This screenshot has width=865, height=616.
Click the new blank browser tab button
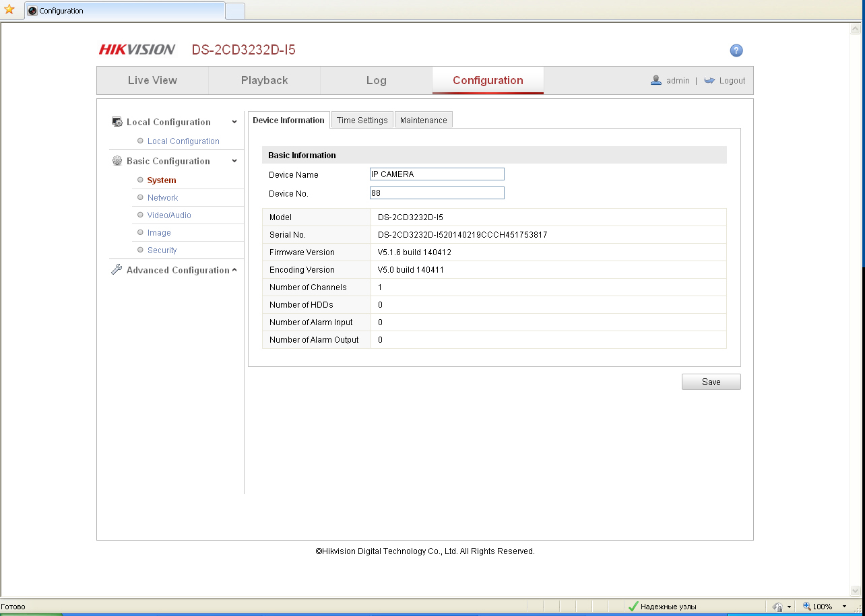[235, 11]
